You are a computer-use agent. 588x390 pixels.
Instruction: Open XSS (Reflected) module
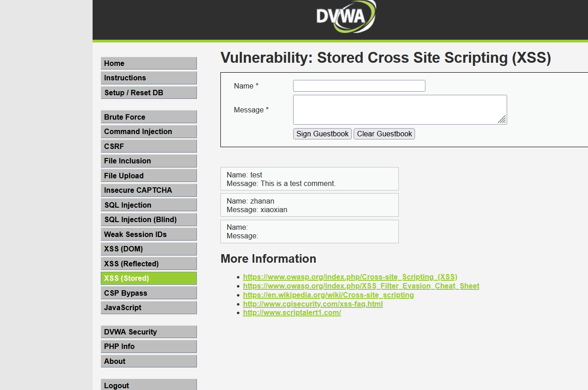[x=149, y=264]
